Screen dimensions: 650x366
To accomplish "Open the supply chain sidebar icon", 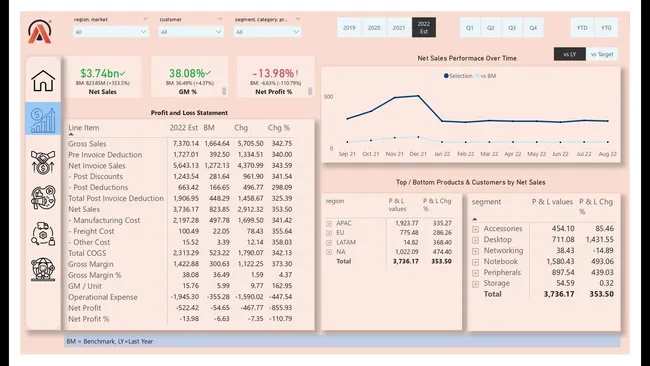I will 43,234.
